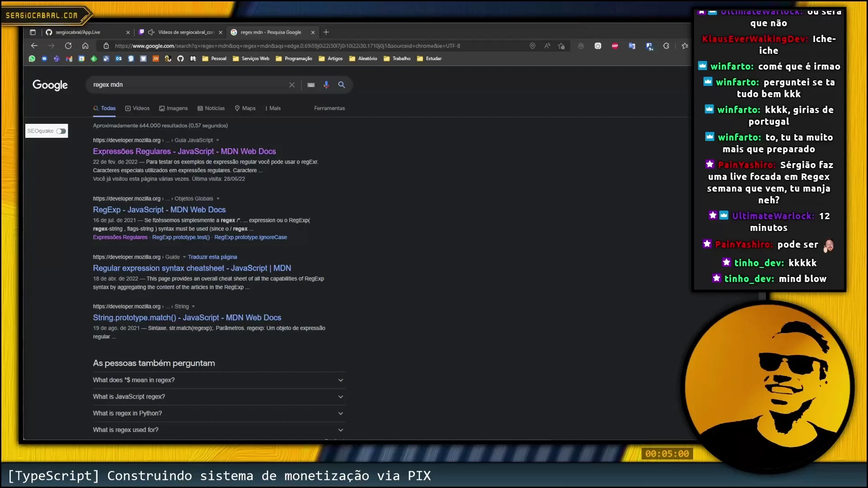Open 'Regular expression syntax cheatsheet' result
Image resolution: width=868 pixels, height=488 pixels.
tap(192, 268)
